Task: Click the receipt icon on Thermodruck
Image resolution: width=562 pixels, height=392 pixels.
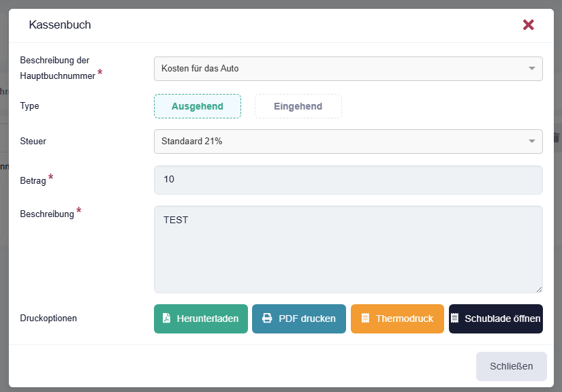Action: (365, 318)
